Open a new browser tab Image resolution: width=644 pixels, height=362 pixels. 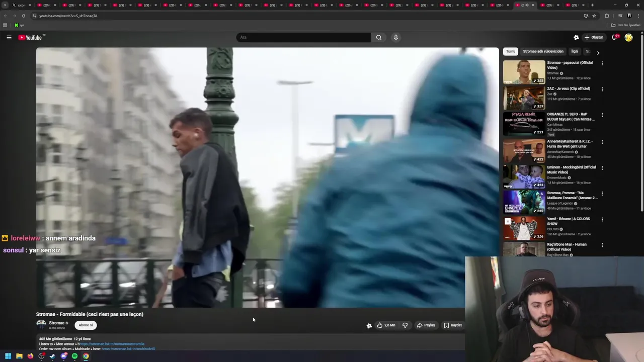[592, 5]
